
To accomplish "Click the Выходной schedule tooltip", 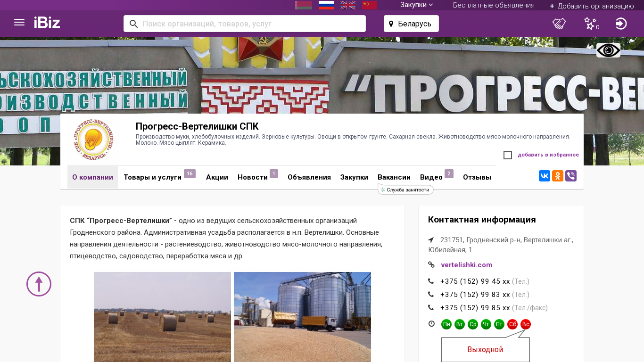I will click(x=485, y=349).
